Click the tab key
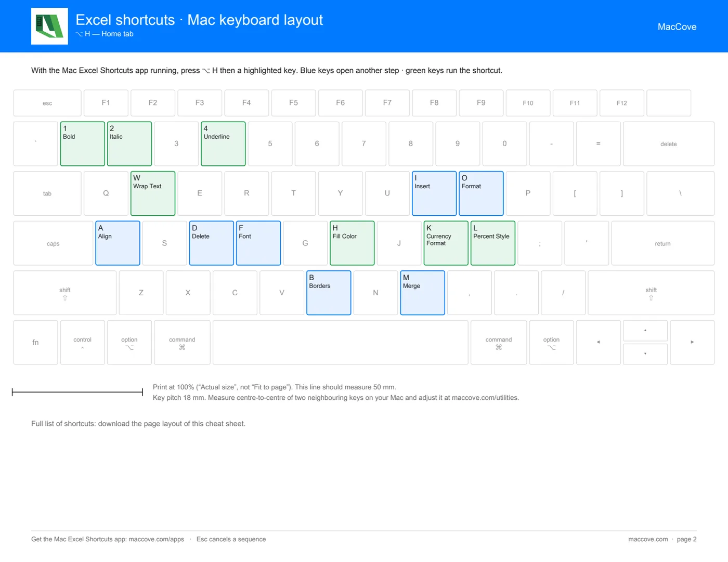The image size is (728, 562). click(47, 193)
